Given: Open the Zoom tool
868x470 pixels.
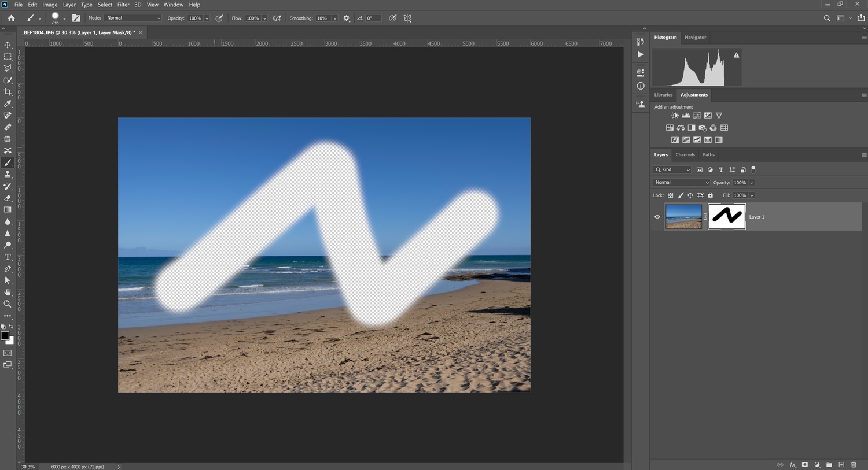Looking at the screenshot, I should [8, 304].
